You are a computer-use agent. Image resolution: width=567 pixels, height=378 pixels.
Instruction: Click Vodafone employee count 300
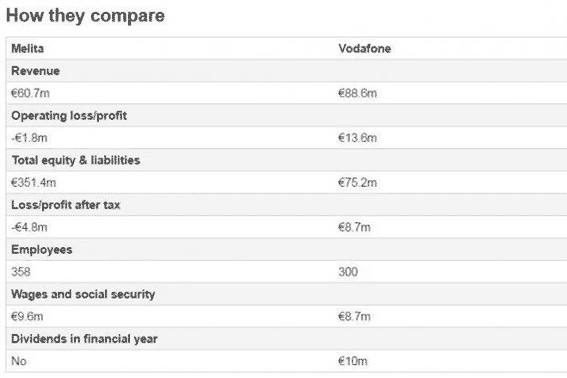[348, 272]
